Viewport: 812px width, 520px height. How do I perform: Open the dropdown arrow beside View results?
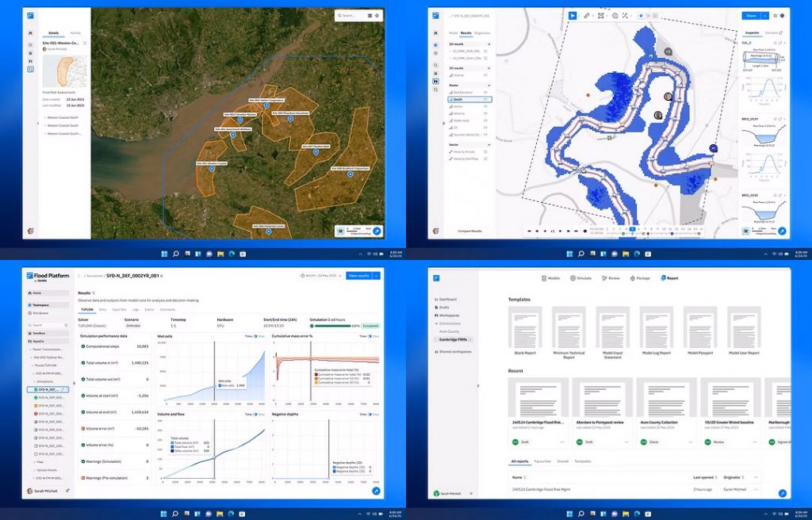point(377,275)
